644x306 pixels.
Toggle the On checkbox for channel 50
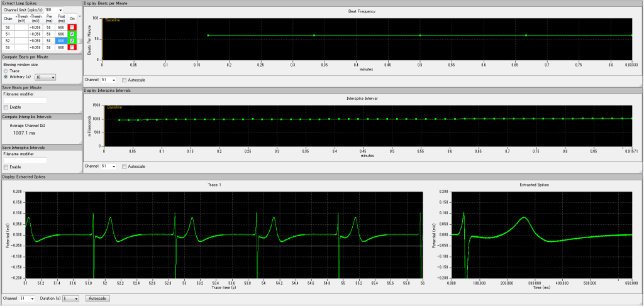click(72, 27)
